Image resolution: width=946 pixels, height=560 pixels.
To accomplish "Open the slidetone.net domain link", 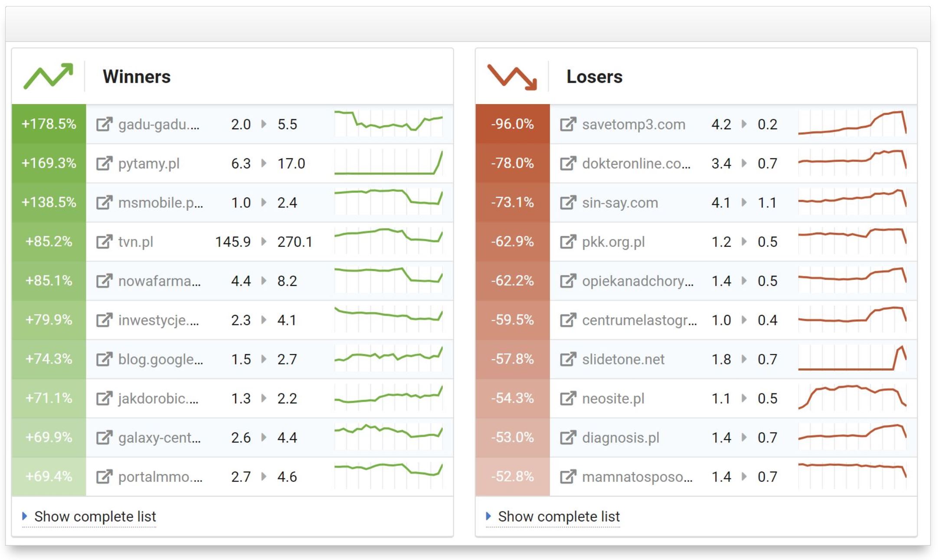I will pos(623,359).
